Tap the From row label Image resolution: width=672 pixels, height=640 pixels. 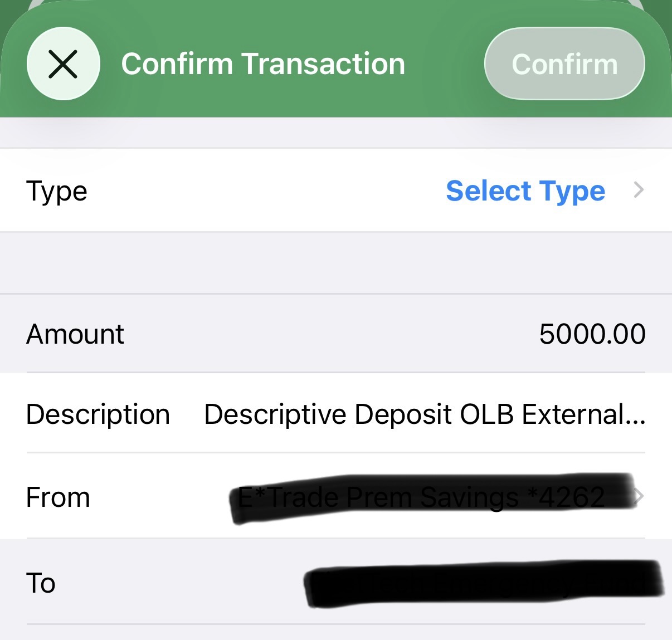[x=58, y=497]
